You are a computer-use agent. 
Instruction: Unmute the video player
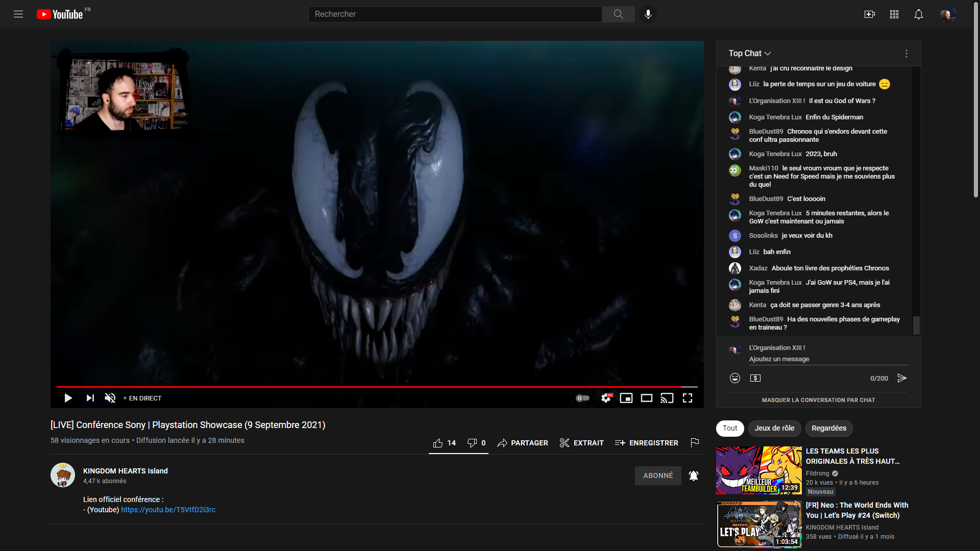[110, 398]
